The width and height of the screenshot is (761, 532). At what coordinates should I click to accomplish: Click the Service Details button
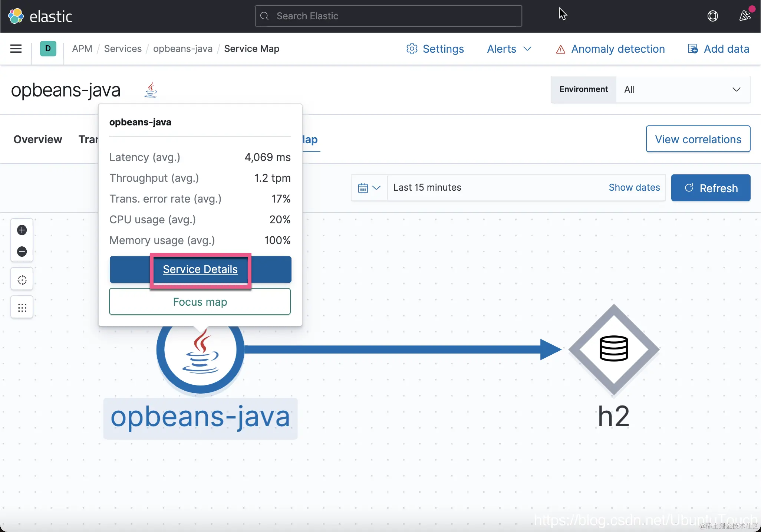click(x=200, y=269)
